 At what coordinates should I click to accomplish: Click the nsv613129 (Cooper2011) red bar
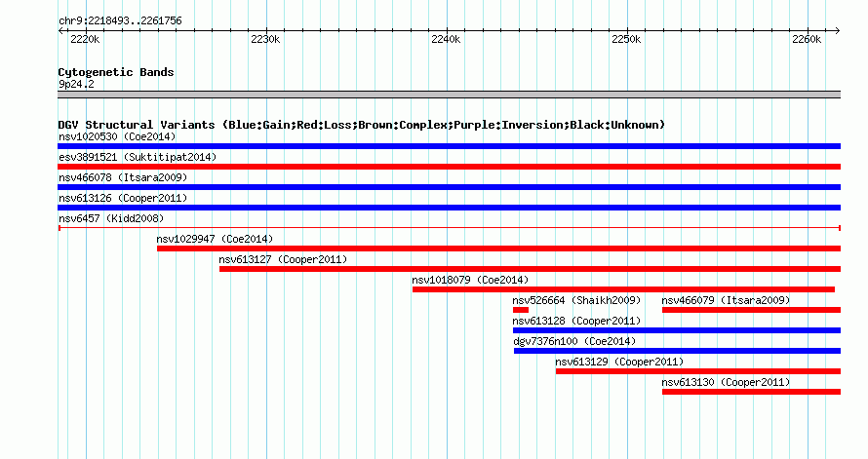pyautogui.click(x=698, y=371)
